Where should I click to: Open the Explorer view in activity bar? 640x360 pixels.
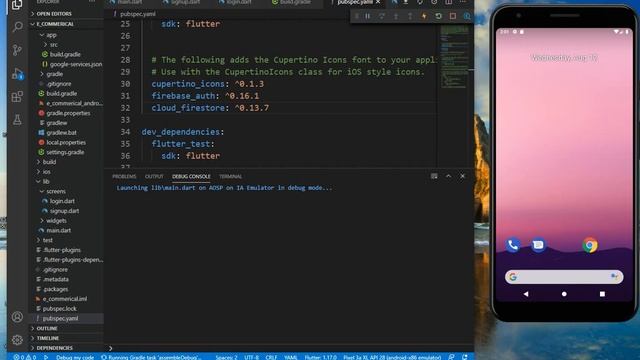17,5
